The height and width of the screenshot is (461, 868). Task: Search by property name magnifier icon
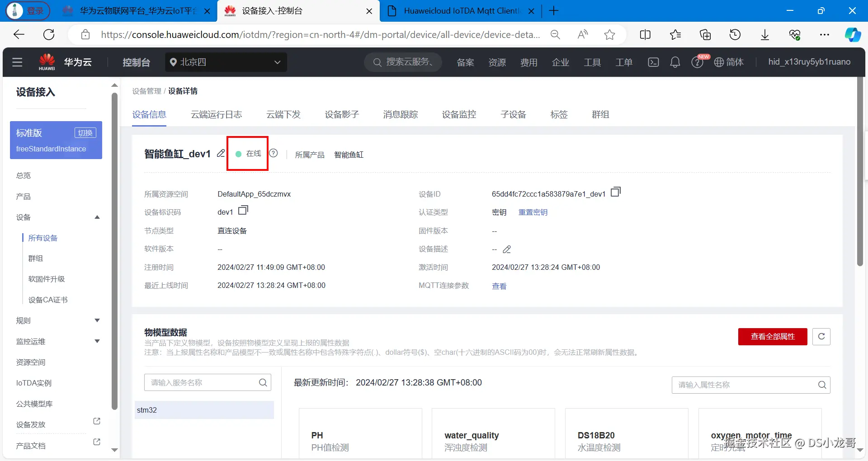pos(822,385)
